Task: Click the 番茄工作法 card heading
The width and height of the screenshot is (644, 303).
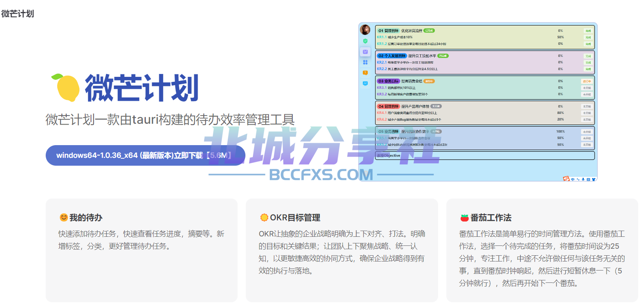Action: pyautogui.click(x=491, y=217)
